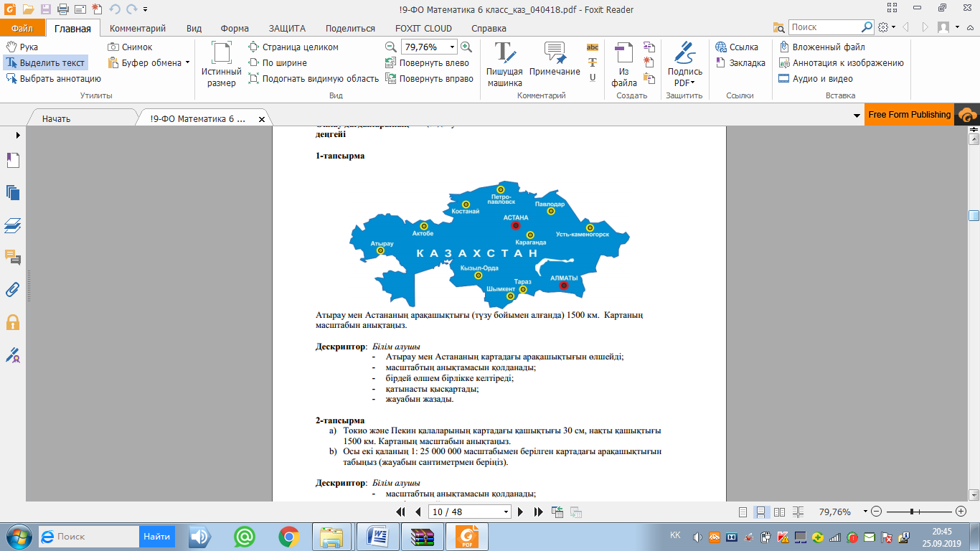
Task: Set view to Истинный размер
Action: (222, 64)
